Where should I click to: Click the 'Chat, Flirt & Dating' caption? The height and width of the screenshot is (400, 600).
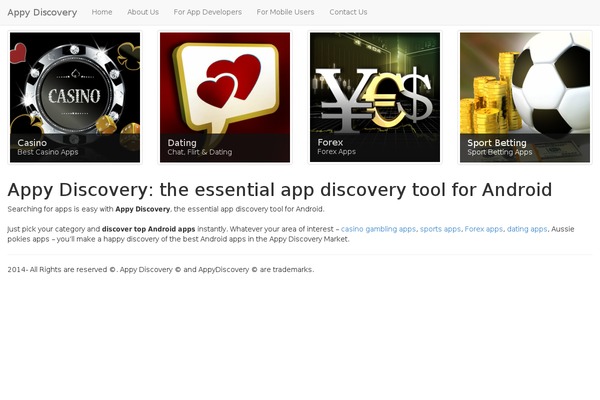coord(200,152)
